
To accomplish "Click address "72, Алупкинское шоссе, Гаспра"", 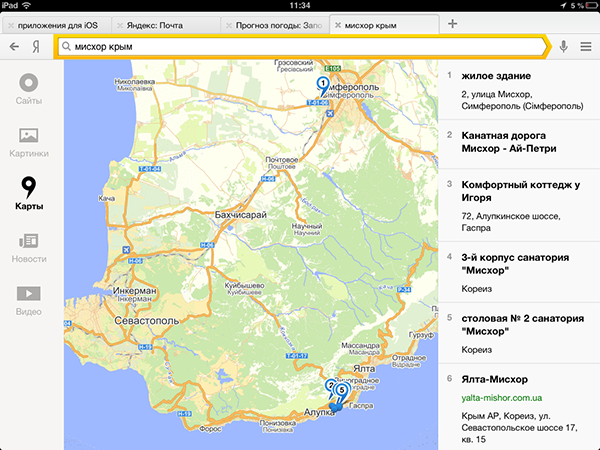I will coord(511,222).
